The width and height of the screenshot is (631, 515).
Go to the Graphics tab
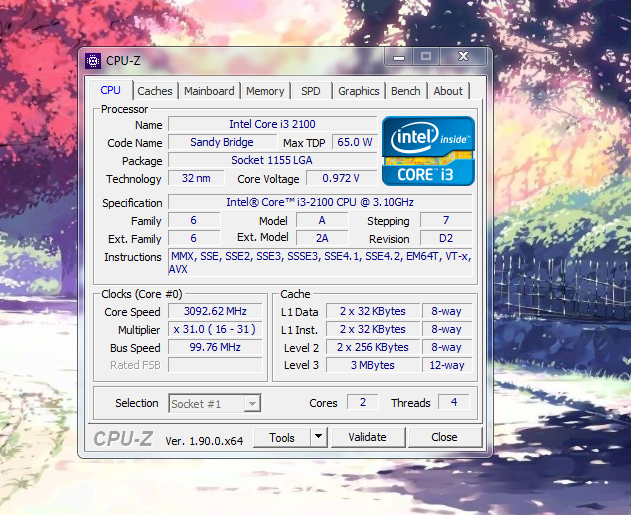click(x=359, y=91)
